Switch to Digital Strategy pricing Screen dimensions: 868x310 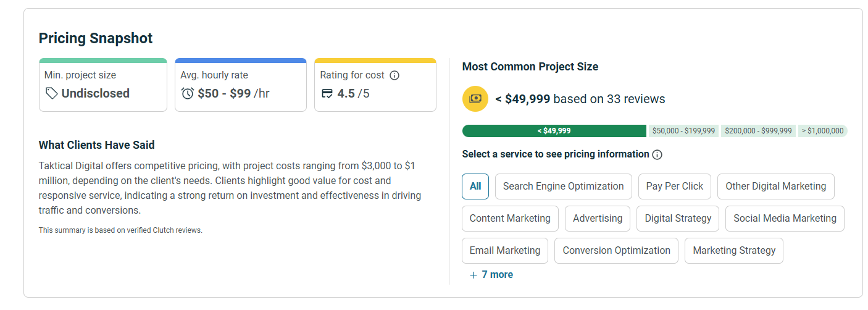678,219
